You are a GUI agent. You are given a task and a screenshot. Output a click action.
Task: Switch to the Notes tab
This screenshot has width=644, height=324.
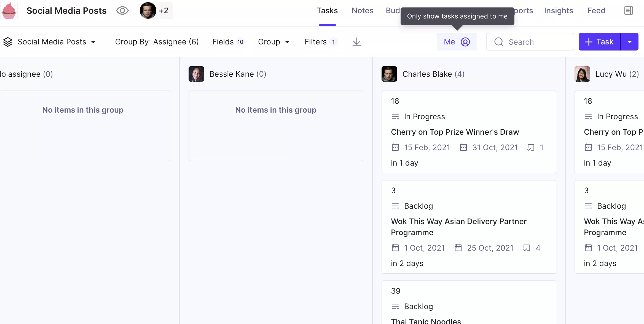click(363, 10)
